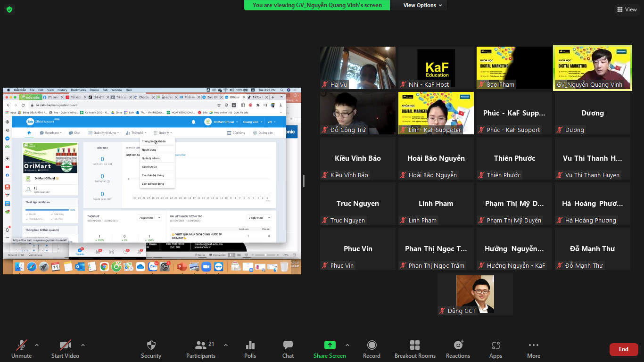Go to Zalo OA home icon tab
The width and height of the screenshot is (644, 362).
point(29,133)
